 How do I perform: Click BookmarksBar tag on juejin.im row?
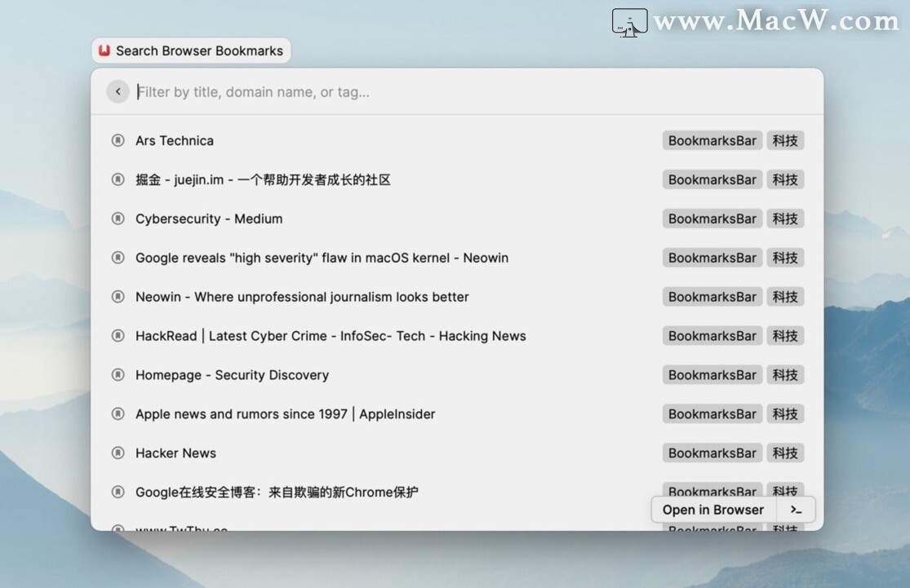click(x=712, y=179)
